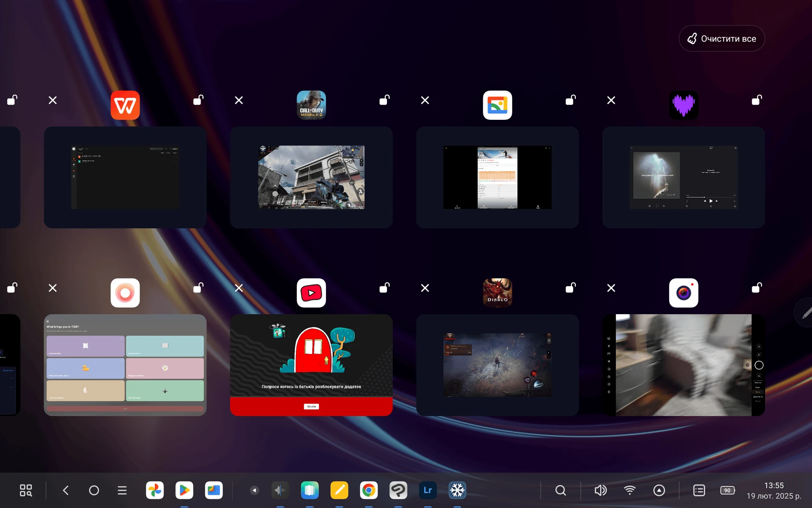Tap the Call of Duty Mobile icon

coord(311,105)
